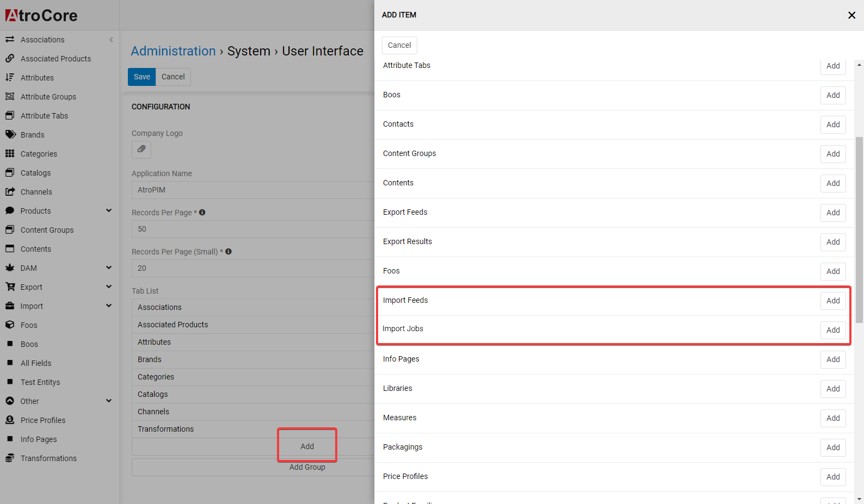Click the Attribute Tabs icon in sidebar
The image size is (864, 504).
pos(10,115)
